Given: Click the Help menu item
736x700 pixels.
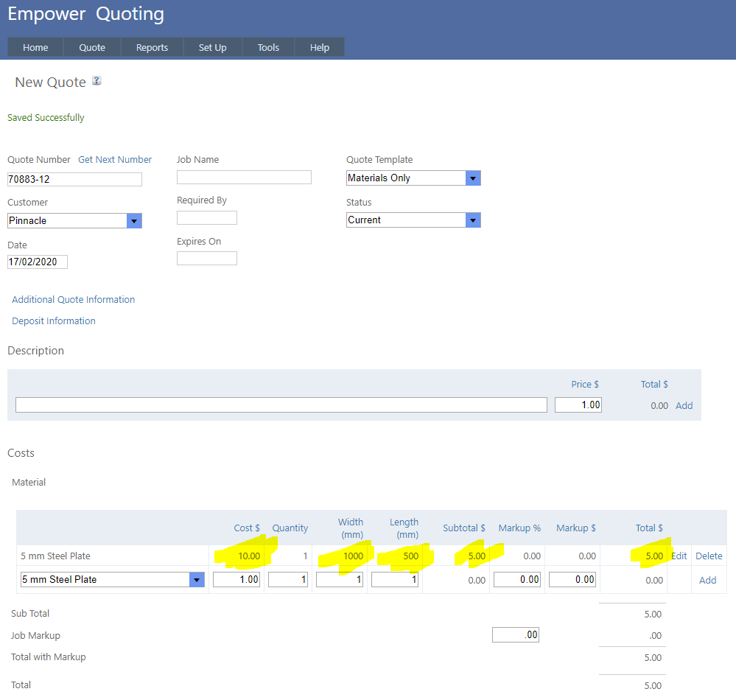Looking at the screenshot, I should click(x=319, y=47).
